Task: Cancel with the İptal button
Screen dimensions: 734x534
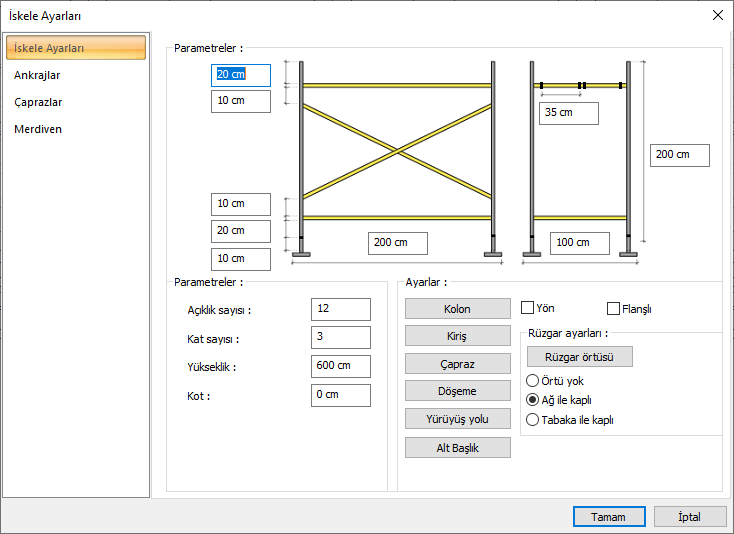Action: 690,517
